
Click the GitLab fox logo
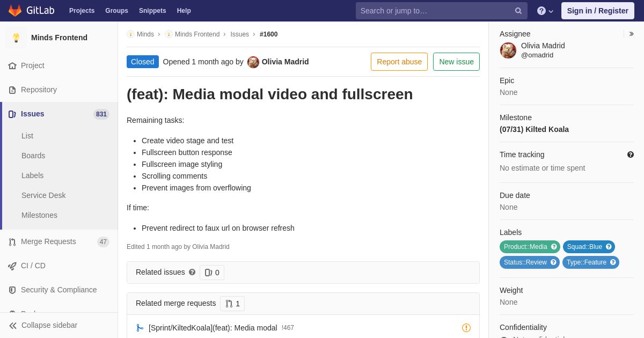(x=15, y=11)
